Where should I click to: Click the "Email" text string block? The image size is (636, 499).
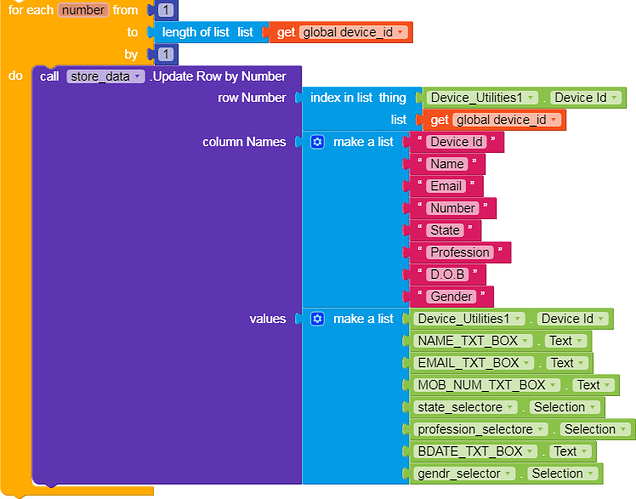[x=446, y=186]
